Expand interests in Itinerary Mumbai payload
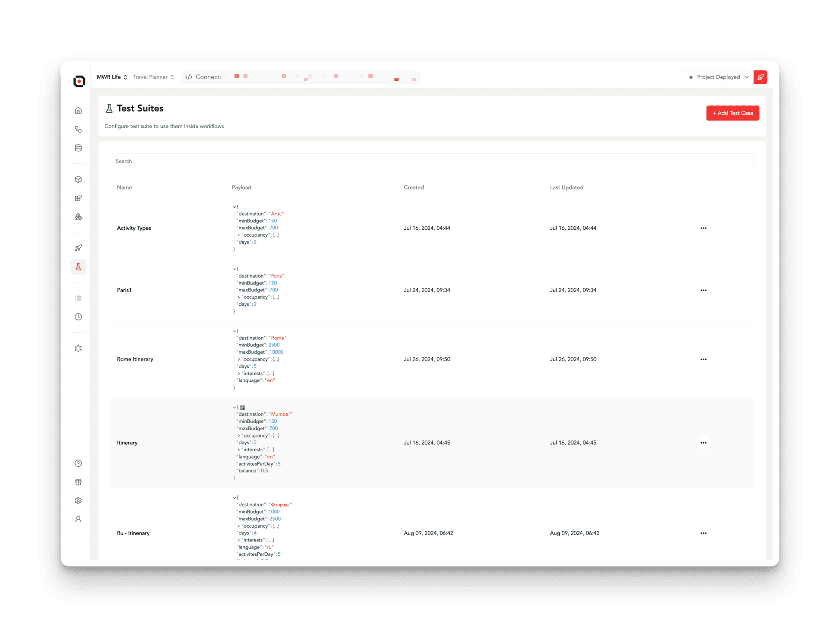Image resolution: width=840 pixels, height=627 pixels. click(239, 450)
